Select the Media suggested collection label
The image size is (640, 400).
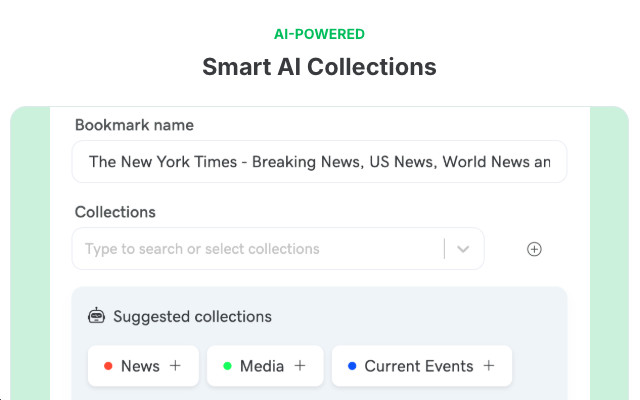(x=262, y=366)
